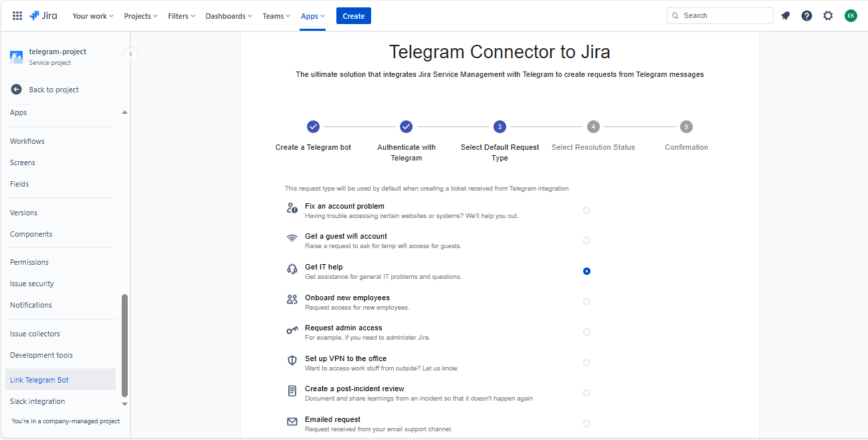Open Link Telegram Bot in sidebar

(39, 380)
